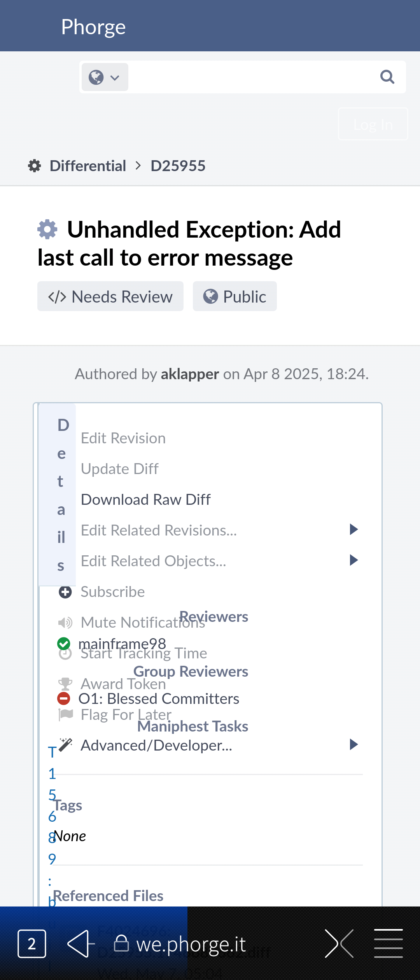The image size is (420, 980).
Task: Click the browser back arrow icon
Action: click(81, 943)
